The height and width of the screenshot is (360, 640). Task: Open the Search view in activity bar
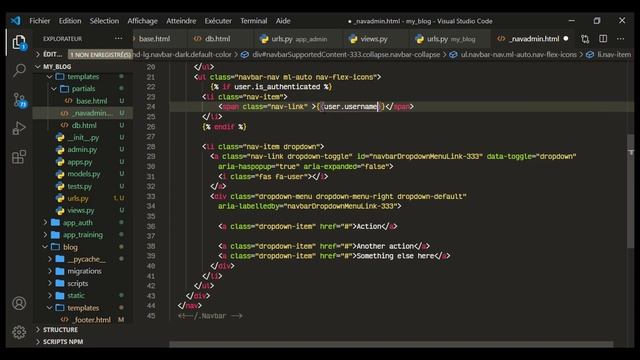coord(19,71)
